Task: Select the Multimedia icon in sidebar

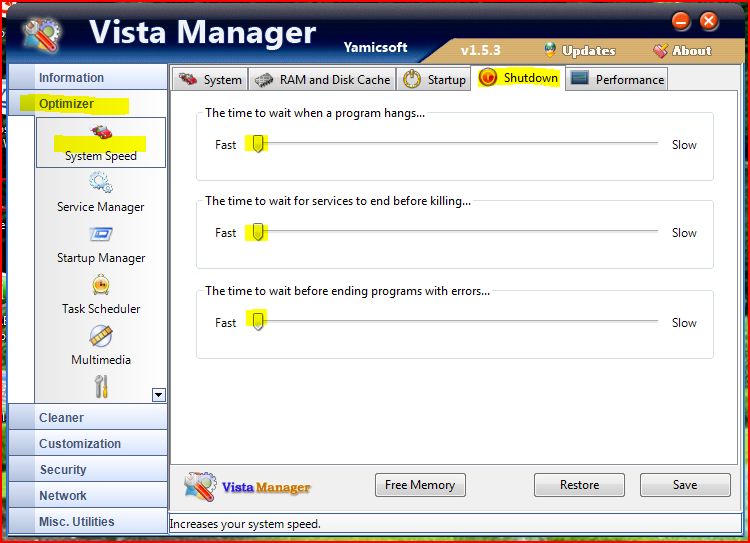Action: click(x=101, y=336)
